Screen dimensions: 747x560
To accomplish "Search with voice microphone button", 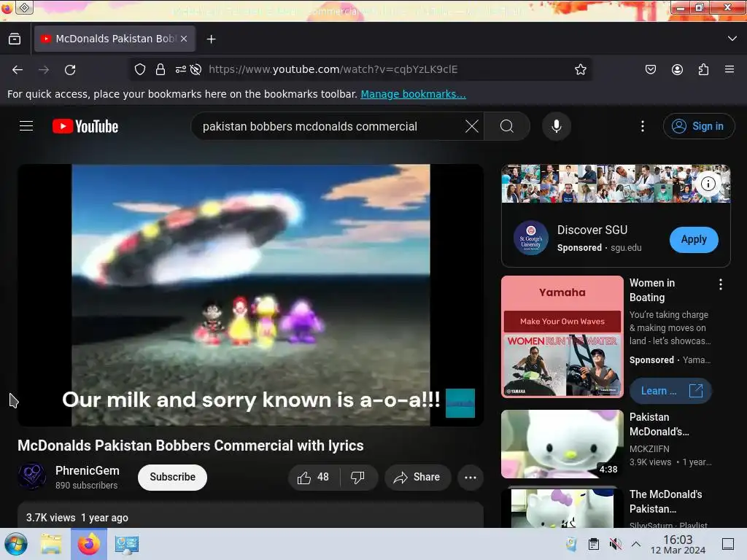I will pyautogui.click(x=556, y=126).
